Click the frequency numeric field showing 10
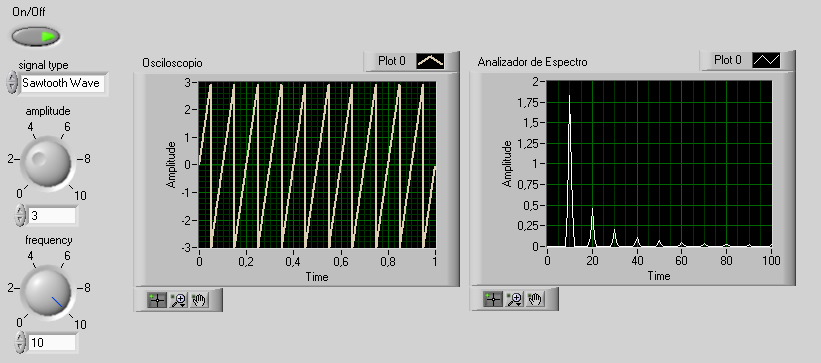This screenshot has height=363, width=821. pyautogui.click(x=52, y=343)
